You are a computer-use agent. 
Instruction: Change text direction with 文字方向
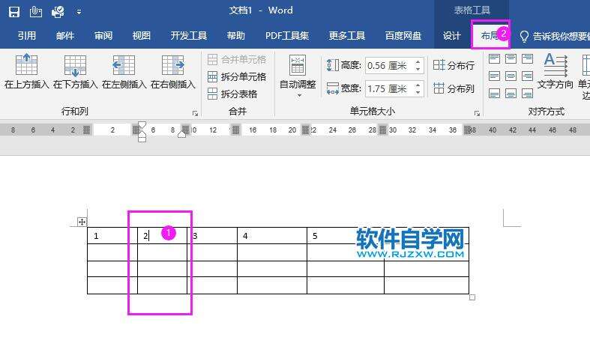click(556, 71)
